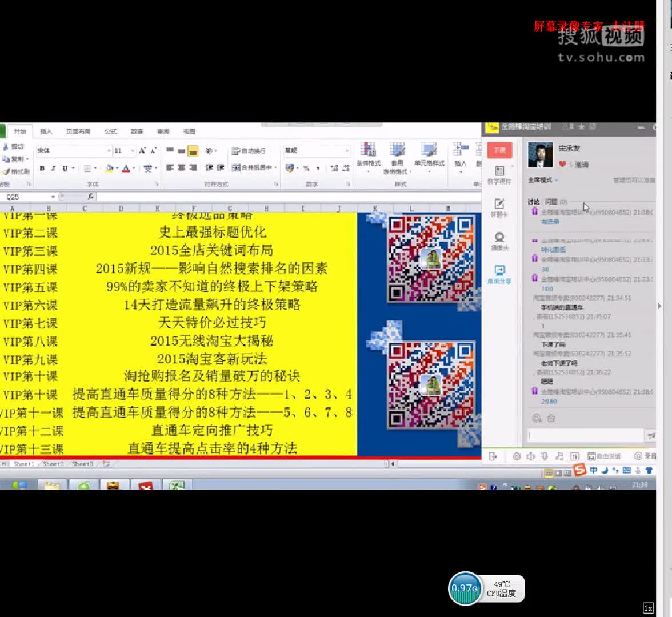Switch to the 公式 Formulas tab
672x617 pixels.
(x=111, y=131)
